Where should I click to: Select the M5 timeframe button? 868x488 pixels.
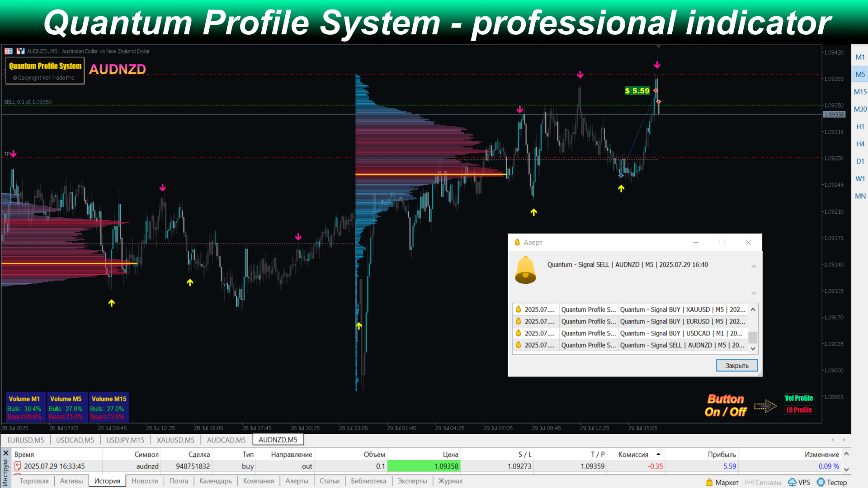[x=860, y=74]
